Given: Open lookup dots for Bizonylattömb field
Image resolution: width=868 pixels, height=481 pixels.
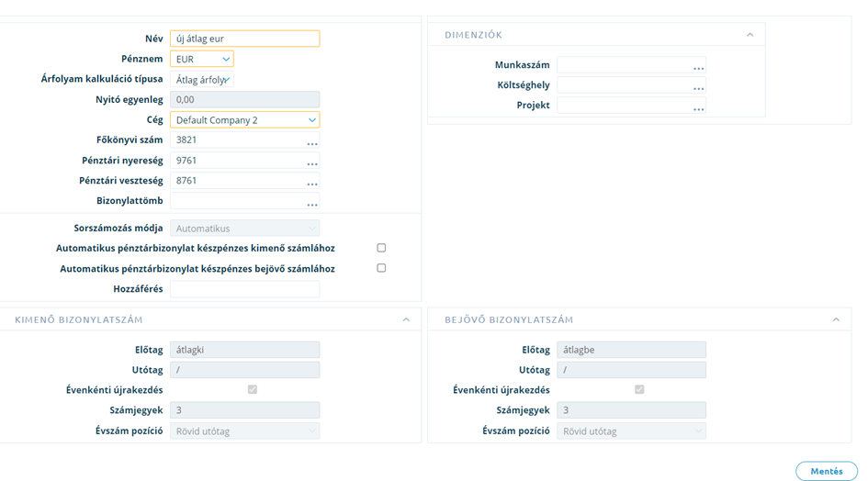Looking at the screenshot, I should pos(312,205).
